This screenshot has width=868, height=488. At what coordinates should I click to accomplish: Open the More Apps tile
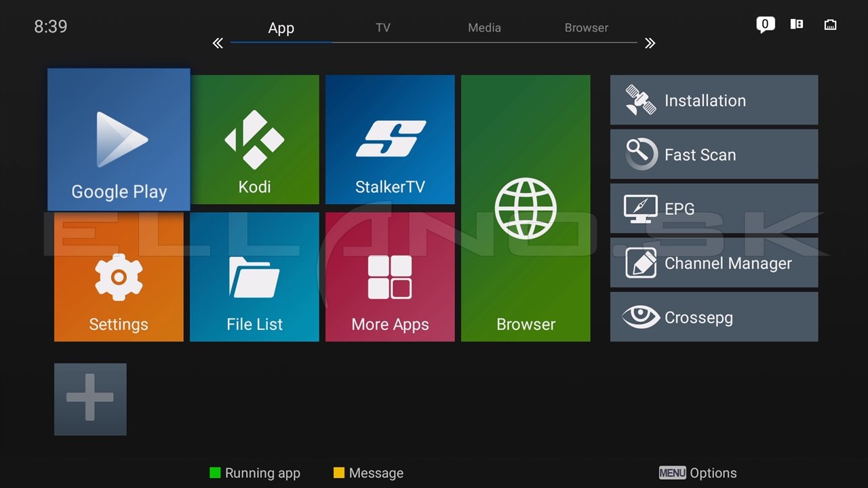click(390, 277)
